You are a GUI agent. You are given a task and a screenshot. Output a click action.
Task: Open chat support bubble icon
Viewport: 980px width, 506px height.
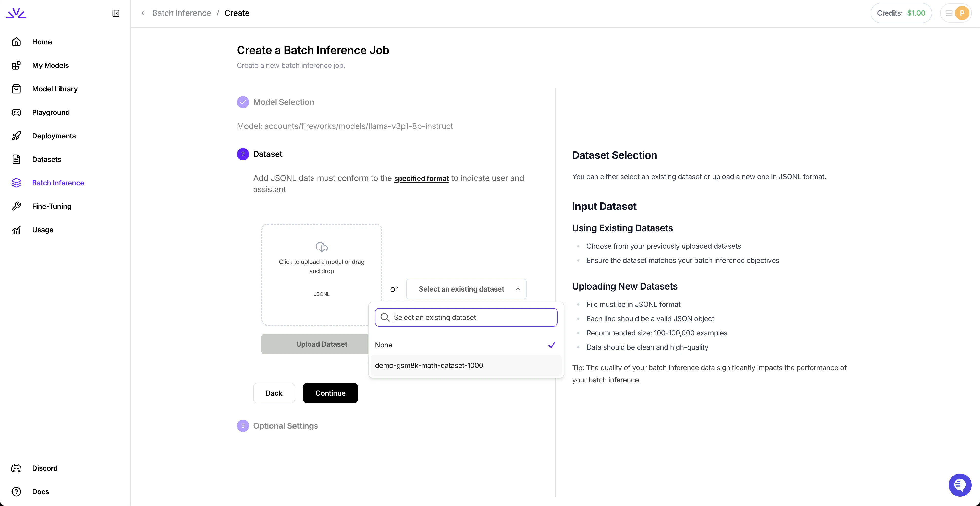point(960,485)
